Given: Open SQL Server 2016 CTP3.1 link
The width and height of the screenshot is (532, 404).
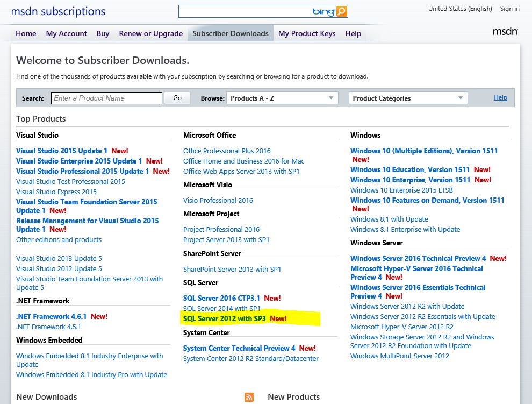Looking at the screenshot, I should coord(221,299).
